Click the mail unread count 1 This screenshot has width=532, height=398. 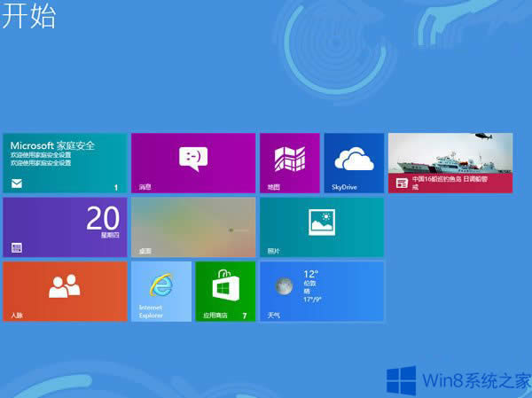point(116,187)
